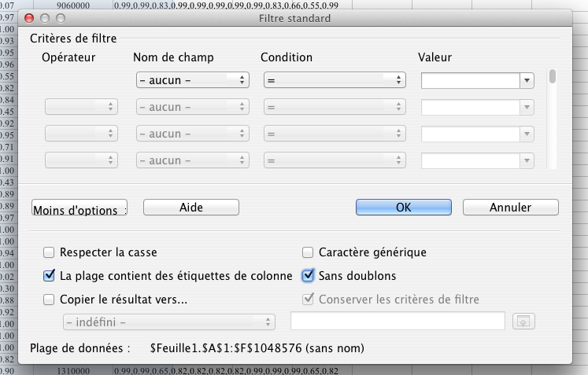Open the indéfini target range dropdown

click(x=169, y=322)
